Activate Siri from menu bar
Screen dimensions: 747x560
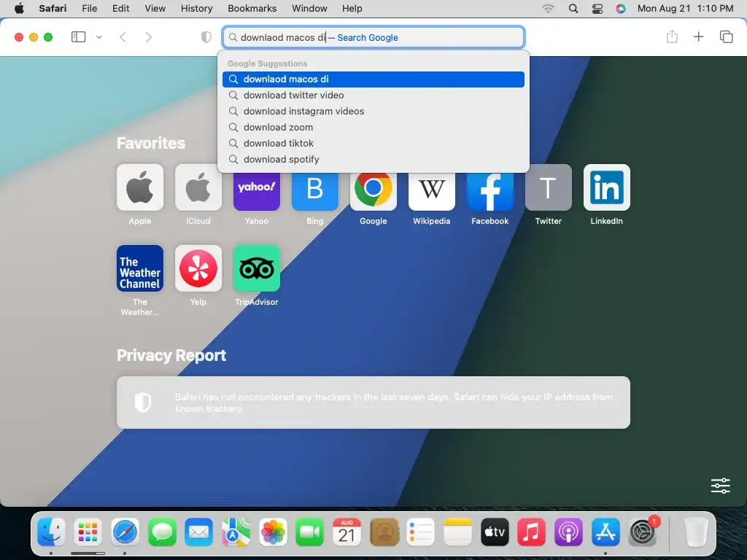point(620,8)
